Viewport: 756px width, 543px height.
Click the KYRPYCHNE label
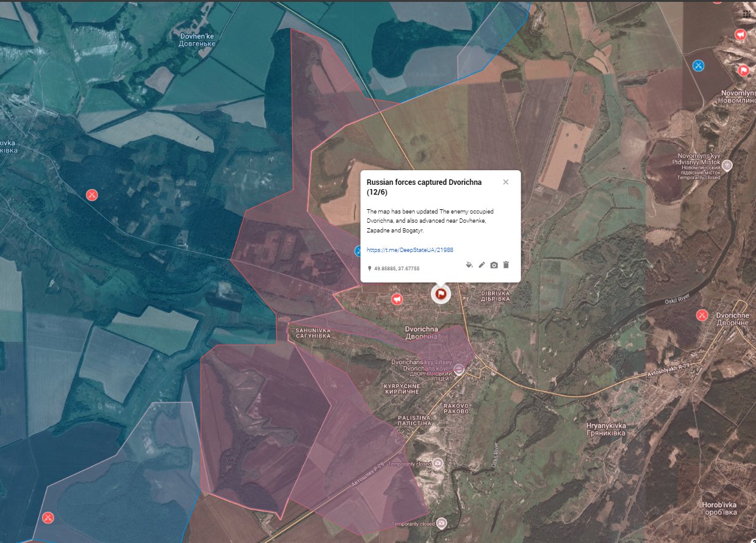point(401,388)
